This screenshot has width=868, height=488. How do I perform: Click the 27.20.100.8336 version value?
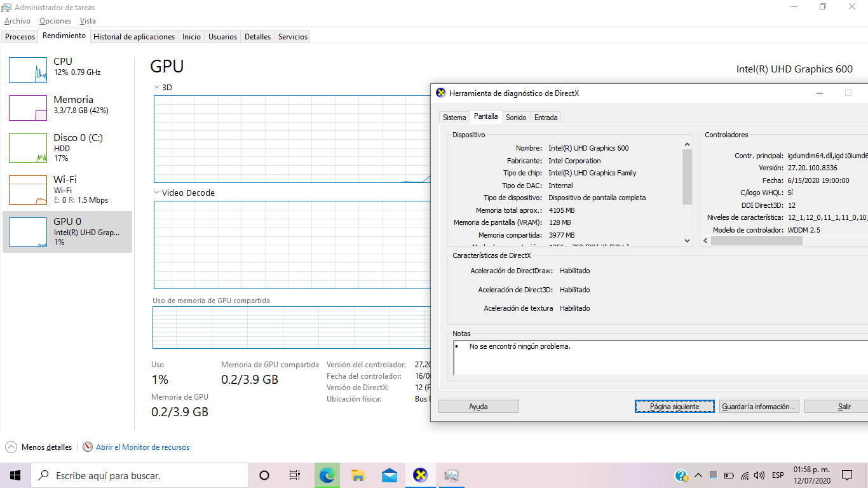point(812,168)
